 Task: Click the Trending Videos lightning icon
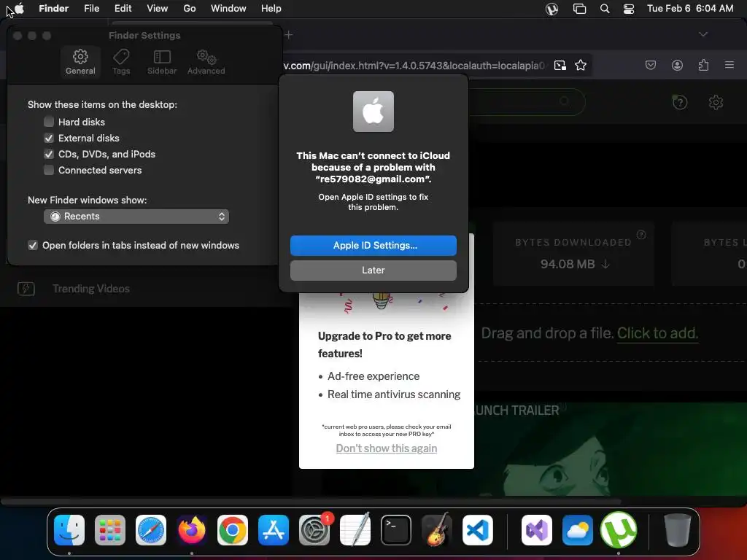pyautogui.click(x=26, y=289)
